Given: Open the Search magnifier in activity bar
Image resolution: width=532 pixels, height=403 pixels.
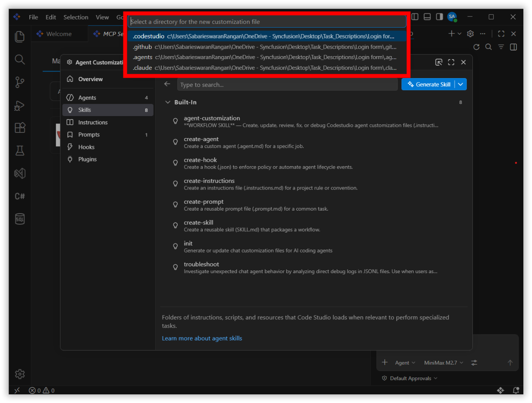Looking at the screenshot, I should pos(20,59).
